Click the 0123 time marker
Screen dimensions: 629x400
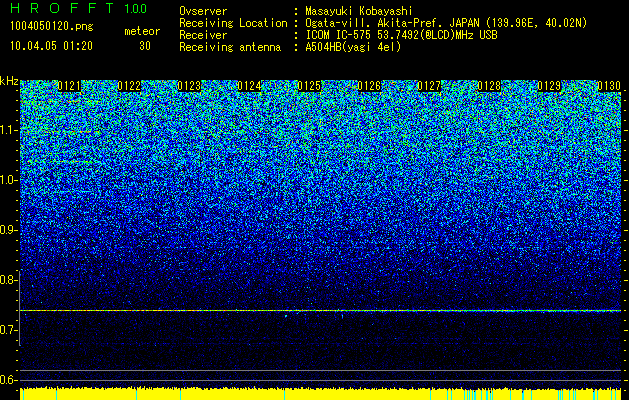[x=189, y=86]
